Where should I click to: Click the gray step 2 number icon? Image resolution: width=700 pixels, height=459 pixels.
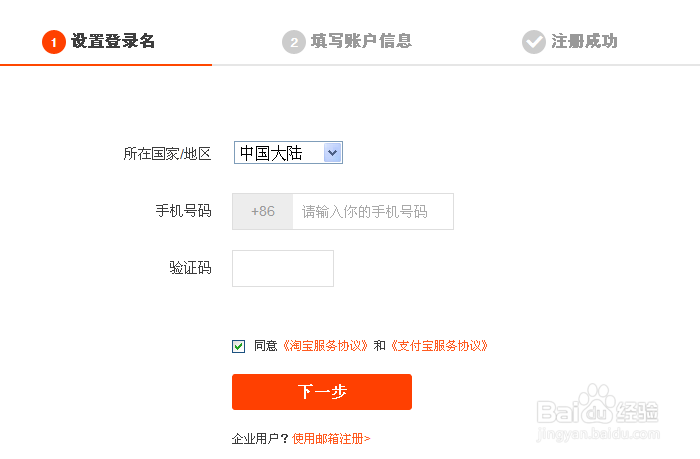pyautogui.click(x=293, y=42)
